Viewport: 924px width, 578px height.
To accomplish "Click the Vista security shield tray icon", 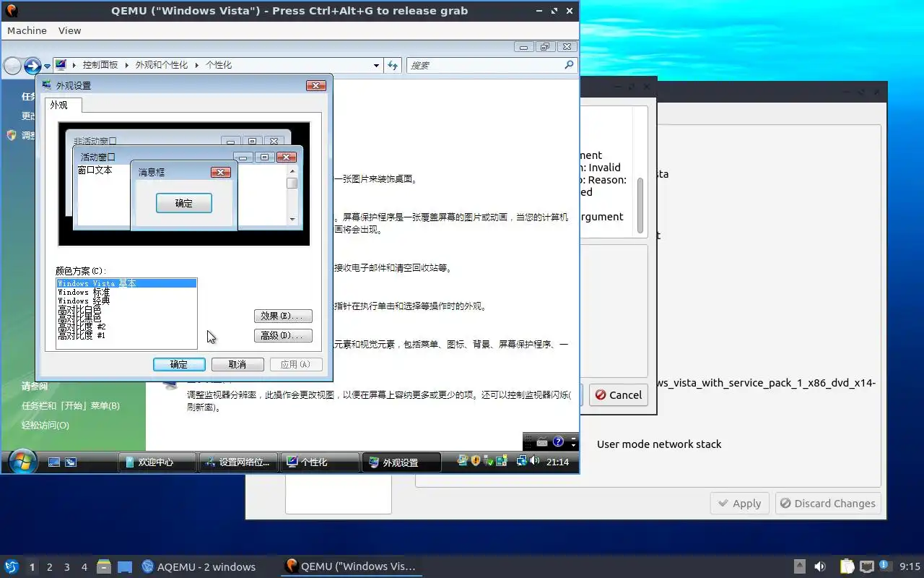I will point(476,460).
